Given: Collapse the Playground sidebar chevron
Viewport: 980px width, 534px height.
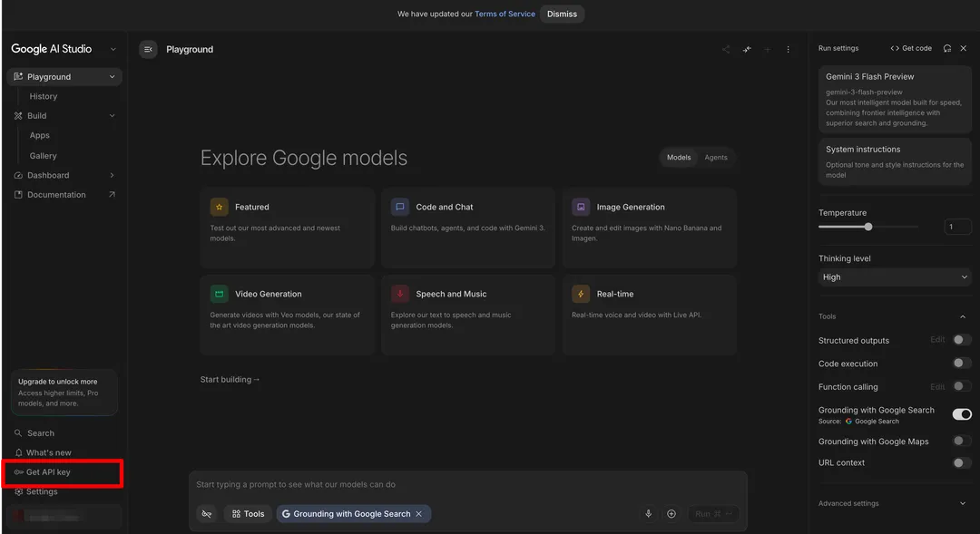Looking at the screenshot, I should (x=112, y=77).
